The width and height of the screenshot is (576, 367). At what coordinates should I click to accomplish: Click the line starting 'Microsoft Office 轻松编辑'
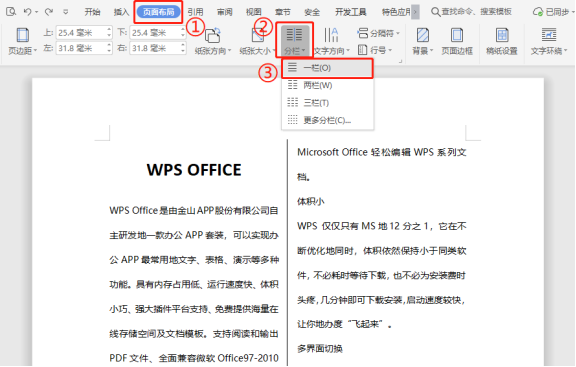coord(382,152)
